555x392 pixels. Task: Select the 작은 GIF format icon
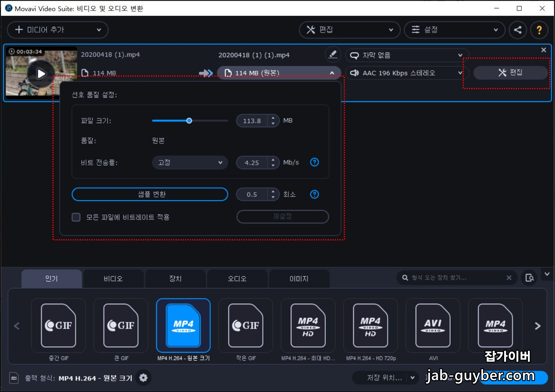click(x=246, y=326)
